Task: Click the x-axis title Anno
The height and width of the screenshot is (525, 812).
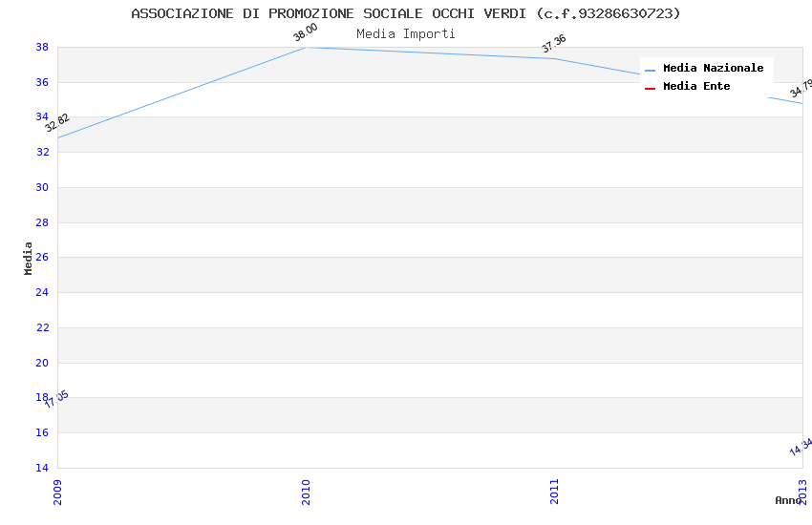Action: coord(788,500)
